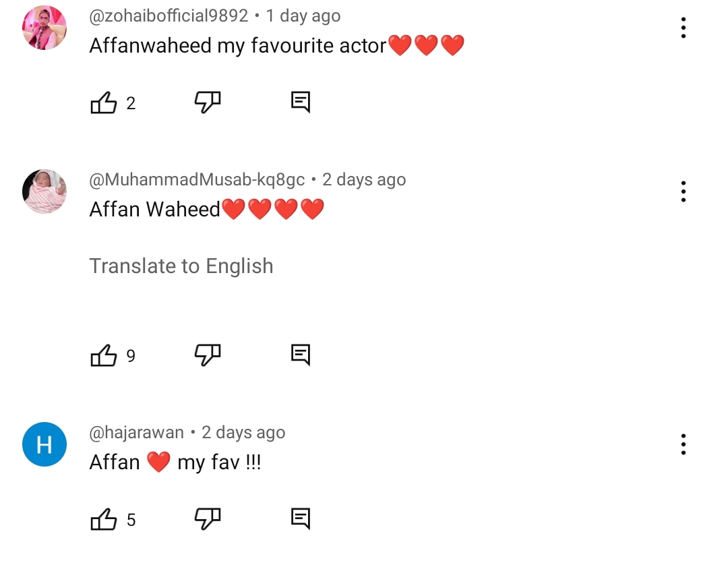The width and height of the screenshot is (728, 567).
Task: Dislike the hajarawan comment
Action: [x=208, y=519]
